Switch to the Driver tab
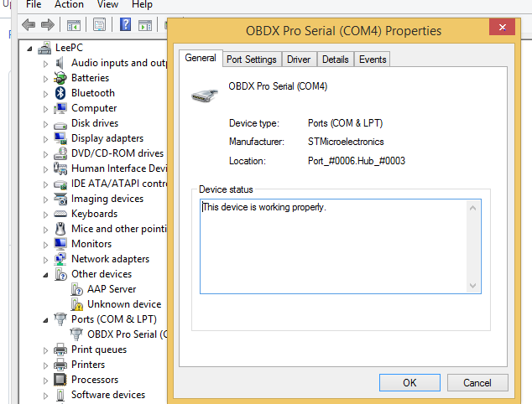532x404 pixels. coord(299,60)
